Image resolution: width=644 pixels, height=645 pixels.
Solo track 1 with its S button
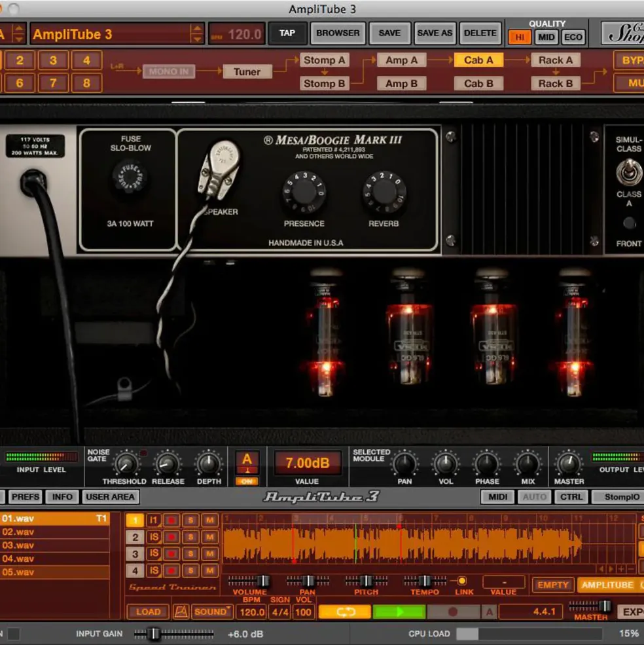click(x=190, y=521)
